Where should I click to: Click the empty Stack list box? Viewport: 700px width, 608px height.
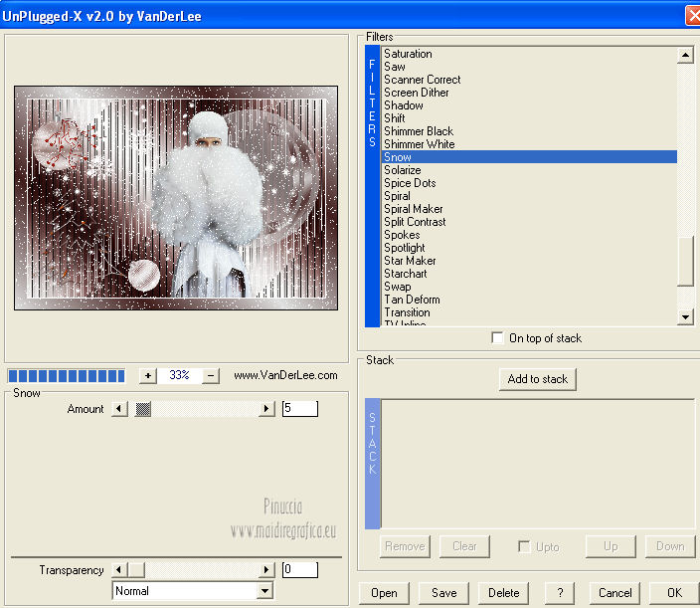point(538,464)
